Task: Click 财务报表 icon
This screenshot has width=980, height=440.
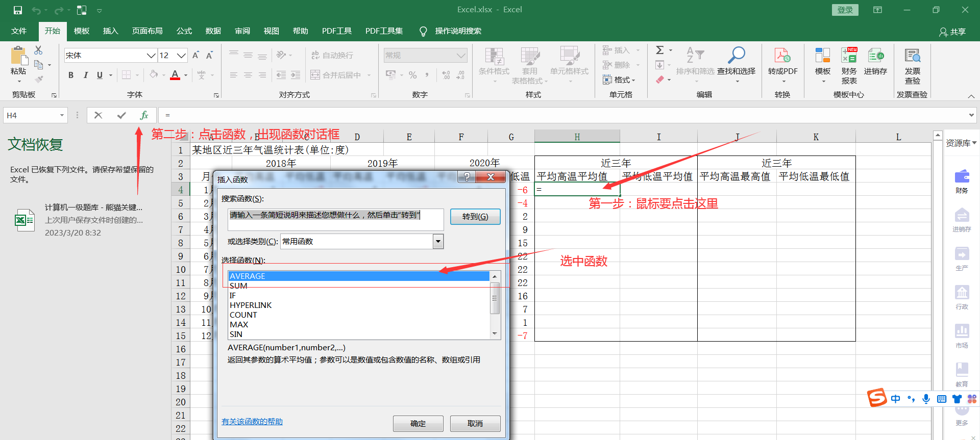Action: click(x=849, y=55)
